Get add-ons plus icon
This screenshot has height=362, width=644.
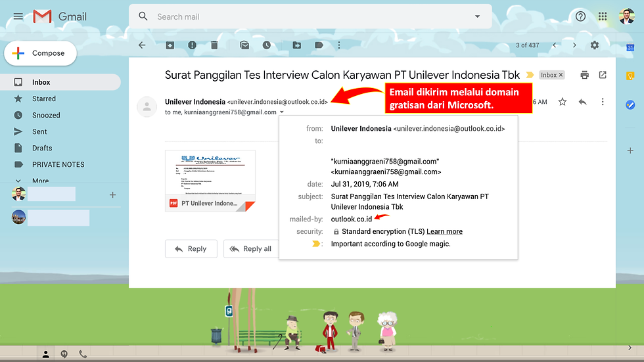coord(630,150)
